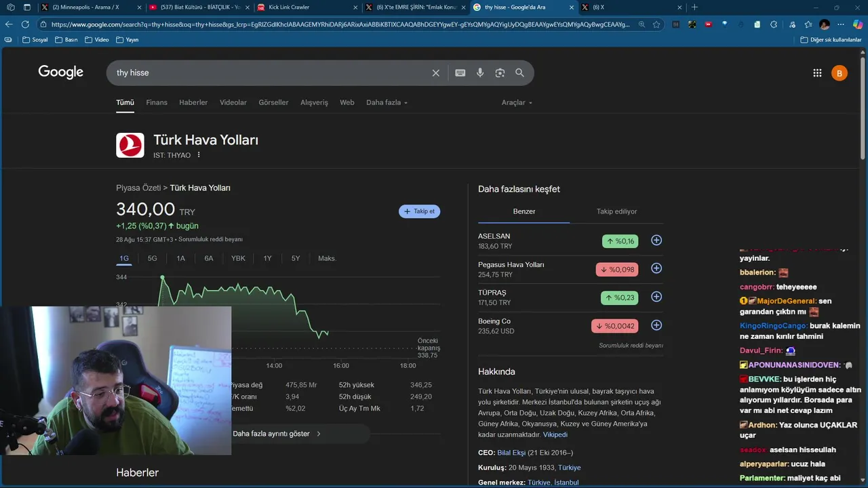Click into the Google search input field
The height and width of the screenshot is (488, 868).
pyautogui.click(x=271, y=73)
